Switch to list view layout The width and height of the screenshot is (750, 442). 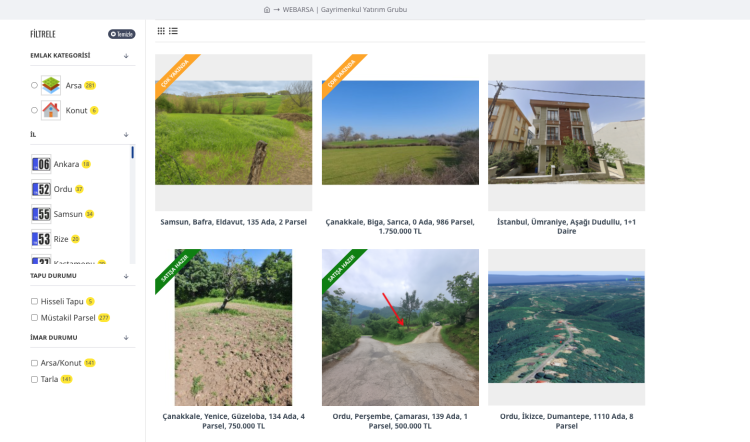click(x=173, y=31)
